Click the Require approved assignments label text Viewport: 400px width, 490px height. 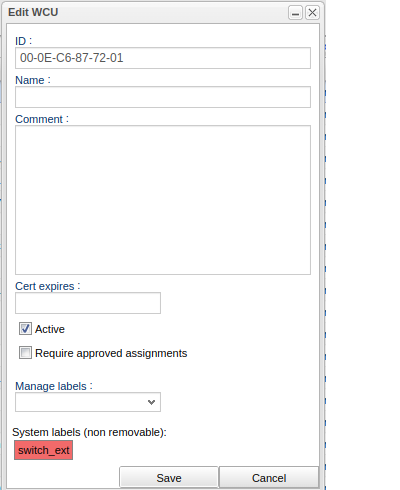(111, 353)
